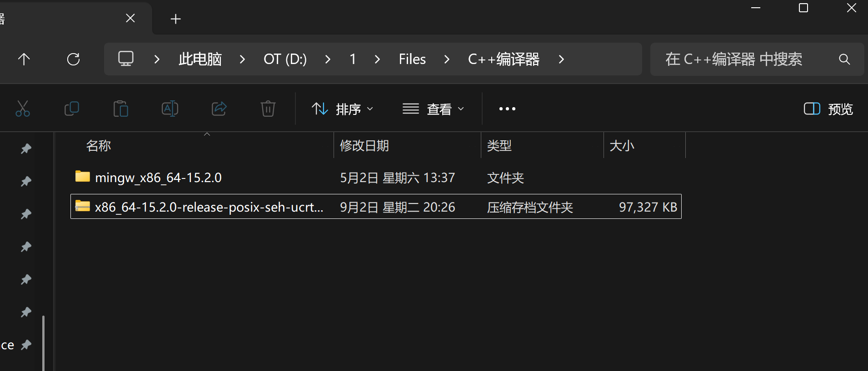The image size is (868, 371).
Task: Sort by 修改日期 column header
Action: (x=364, y=146)
